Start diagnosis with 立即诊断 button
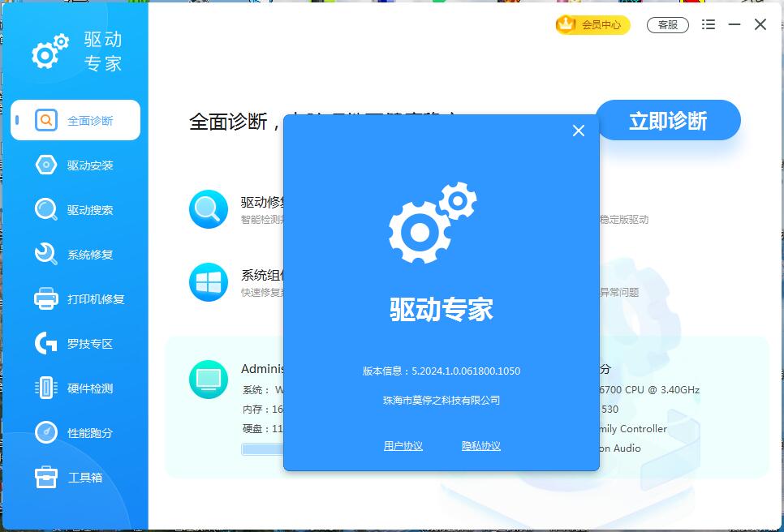 [668, 120]
